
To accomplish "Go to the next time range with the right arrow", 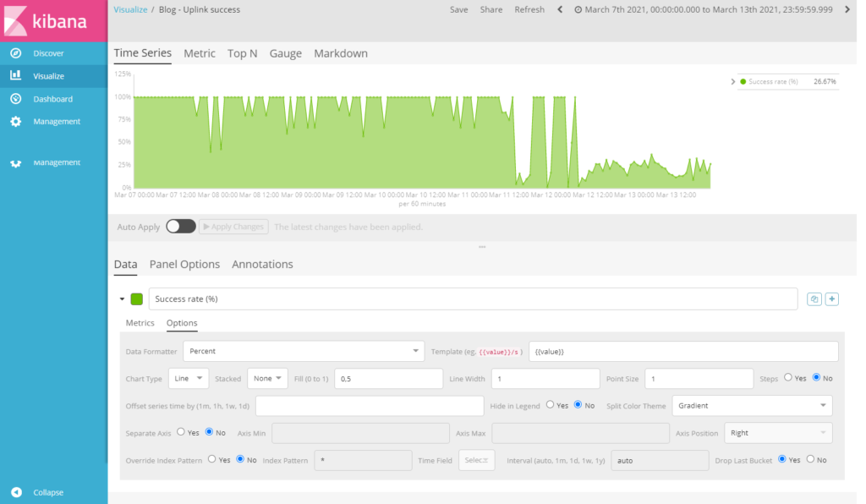I will (x=847, y=9).
